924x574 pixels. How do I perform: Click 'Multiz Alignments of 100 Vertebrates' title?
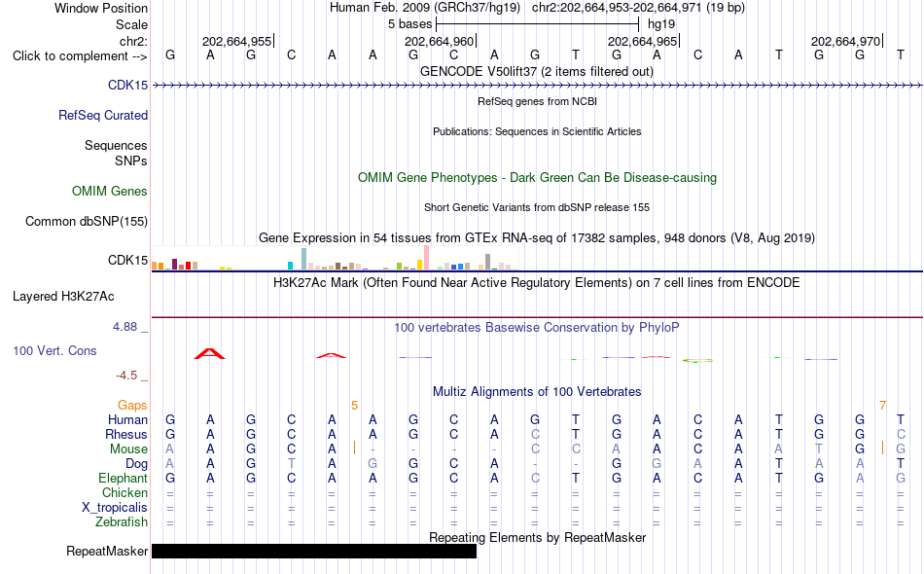click(x=537, y=391)
